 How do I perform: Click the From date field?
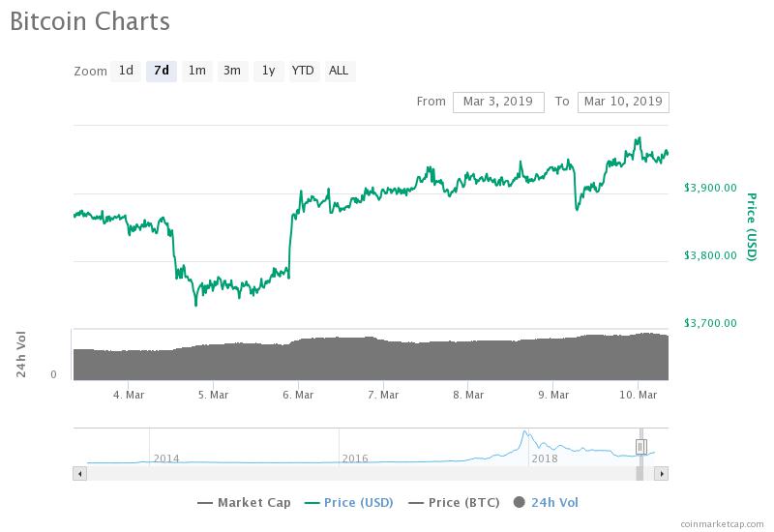tap(498, 102)
